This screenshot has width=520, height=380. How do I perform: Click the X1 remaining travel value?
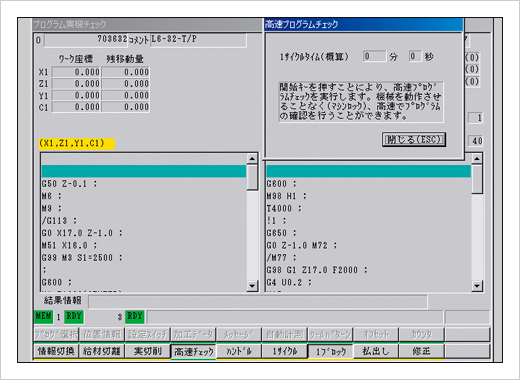126,72
